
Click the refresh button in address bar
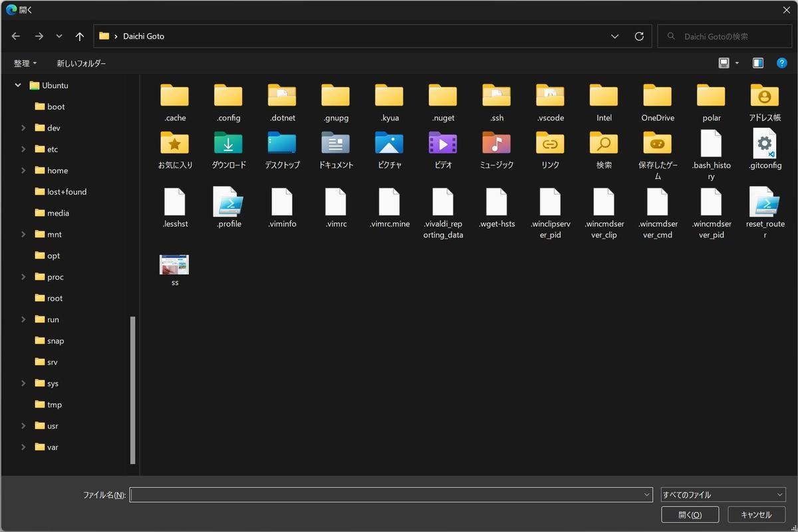coord(639,37)
